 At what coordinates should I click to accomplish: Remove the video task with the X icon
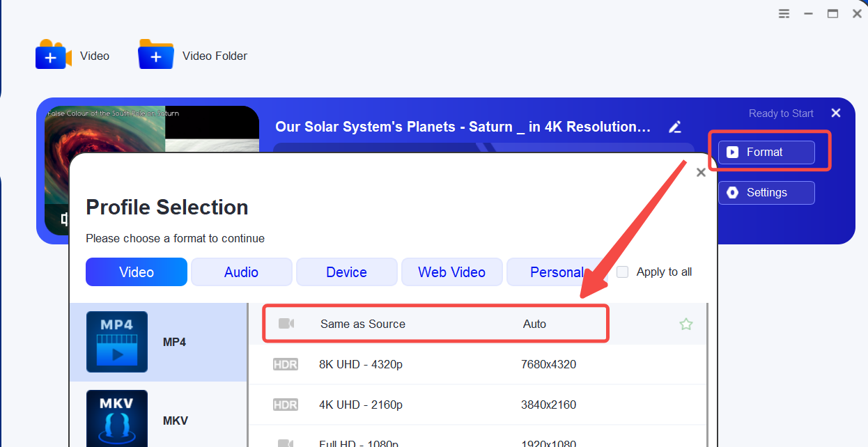[836, 113]
